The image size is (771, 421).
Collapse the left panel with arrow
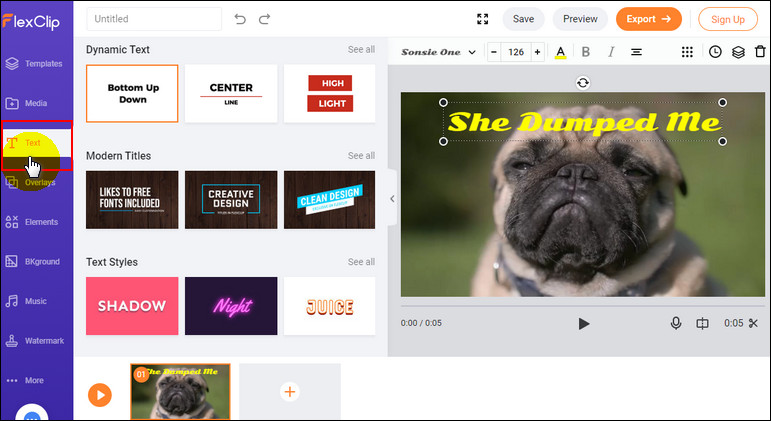tap(392, 199)
